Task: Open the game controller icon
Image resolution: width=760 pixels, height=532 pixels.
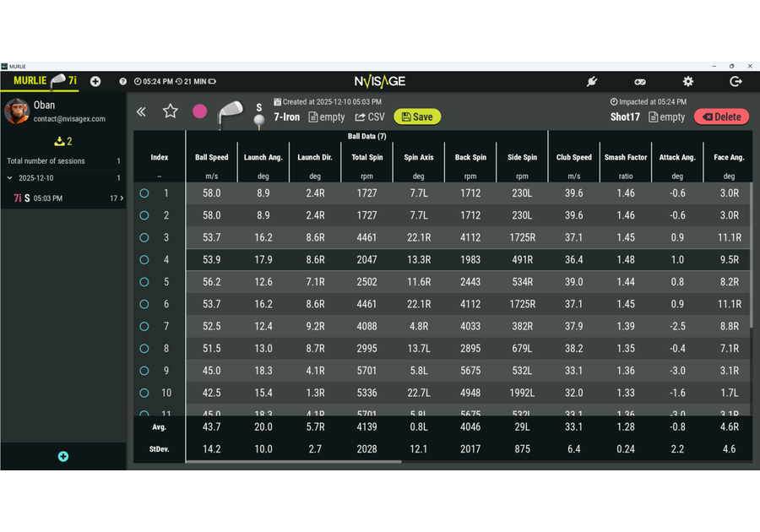Action: (640, 82)
